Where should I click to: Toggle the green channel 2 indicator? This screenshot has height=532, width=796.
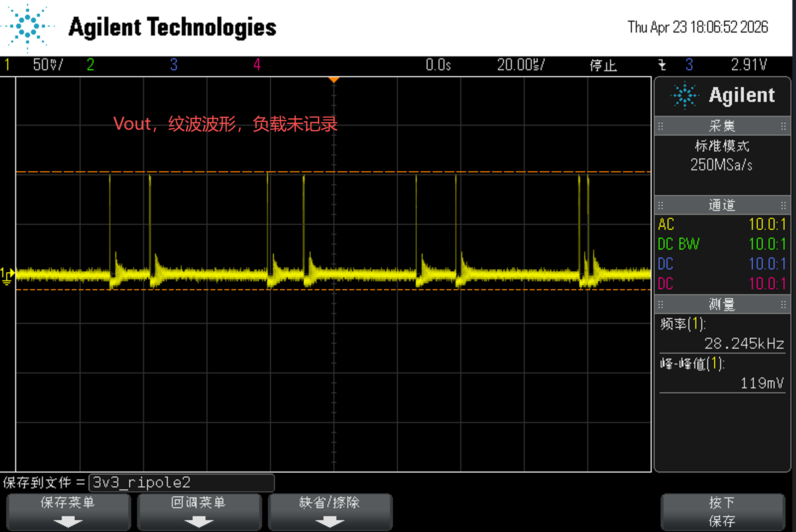coord(90,65)
